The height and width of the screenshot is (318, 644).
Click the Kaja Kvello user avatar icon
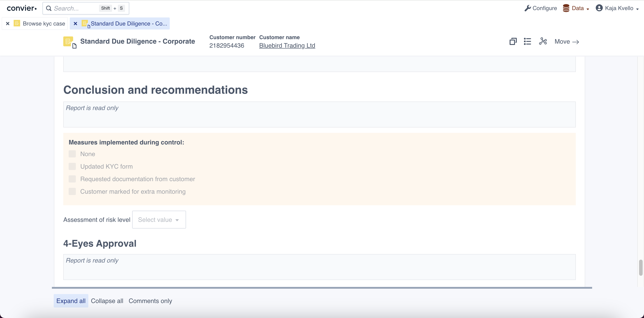click(x=599, y=8)
